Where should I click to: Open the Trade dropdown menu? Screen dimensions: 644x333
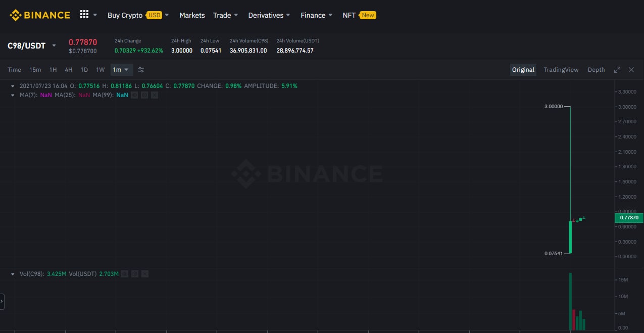click(225, 15)
